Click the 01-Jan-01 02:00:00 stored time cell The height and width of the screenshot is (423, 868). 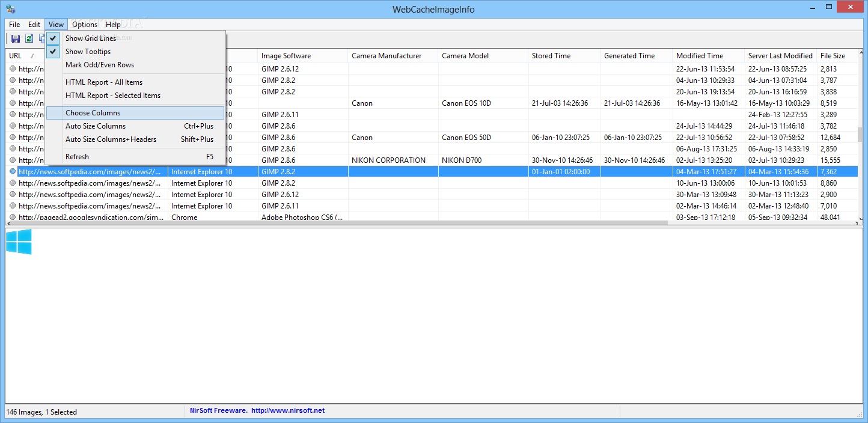tap(564, 172)
